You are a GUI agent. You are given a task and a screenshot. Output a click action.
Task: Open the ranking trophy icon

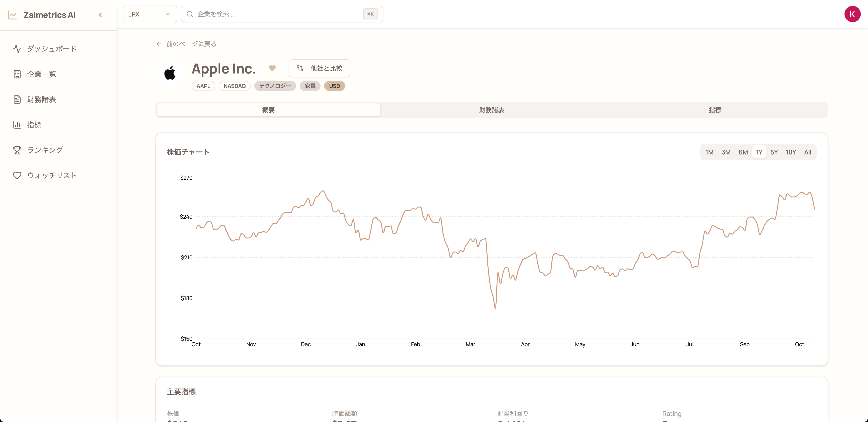pyautogui.click(x=17, y=150)
